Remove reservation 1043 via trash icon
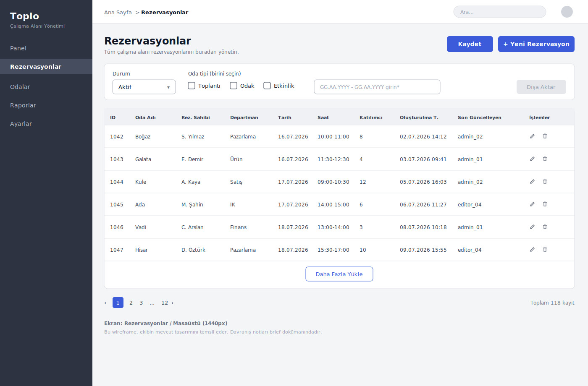This screenshot has height=386, width=588. [x=545, y=159]
